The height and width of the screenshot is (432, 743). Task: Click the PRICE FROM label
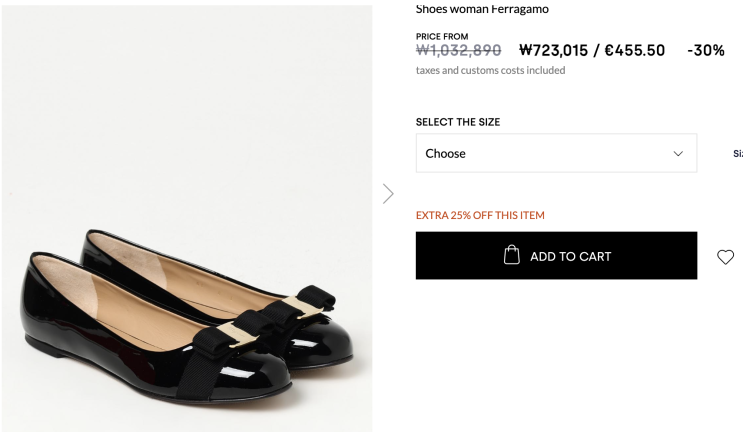tap(442, 36)
